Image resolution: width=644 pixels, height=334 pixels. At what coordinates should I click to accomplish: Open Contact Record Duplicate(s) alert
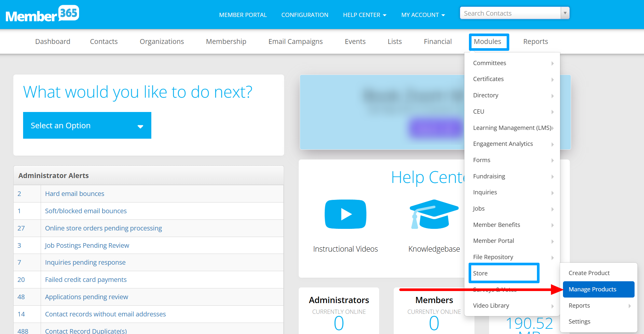point(86,331)
